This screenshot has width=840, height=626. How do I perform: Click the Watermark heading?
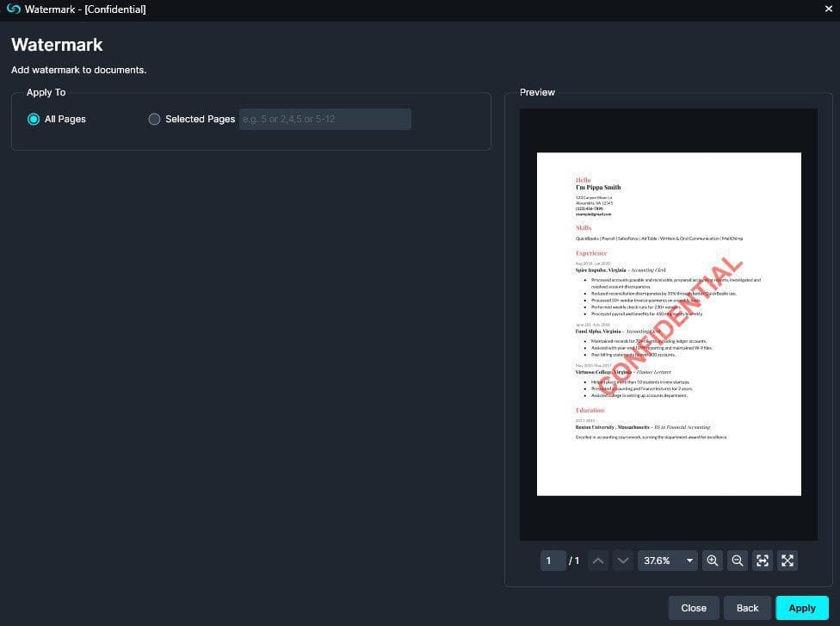pos(57,45)
